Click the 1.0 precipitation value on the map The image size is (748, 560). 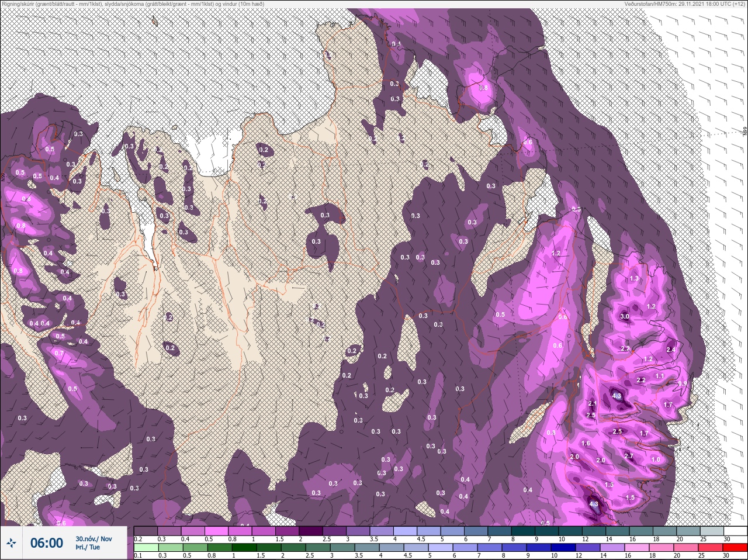point(656,459)
